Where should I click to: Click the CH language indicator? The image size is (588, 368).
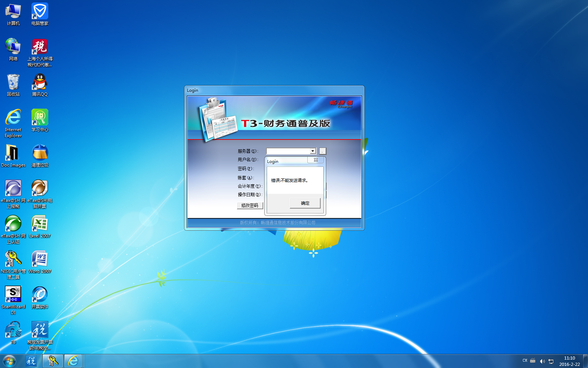point(525,361)
